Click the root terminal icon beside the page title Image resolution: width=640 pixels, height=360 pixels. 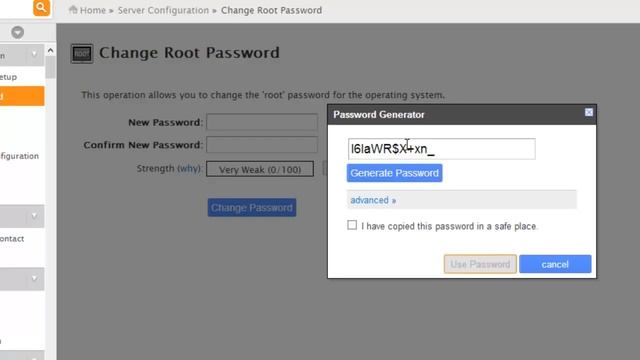coord(82,53)
